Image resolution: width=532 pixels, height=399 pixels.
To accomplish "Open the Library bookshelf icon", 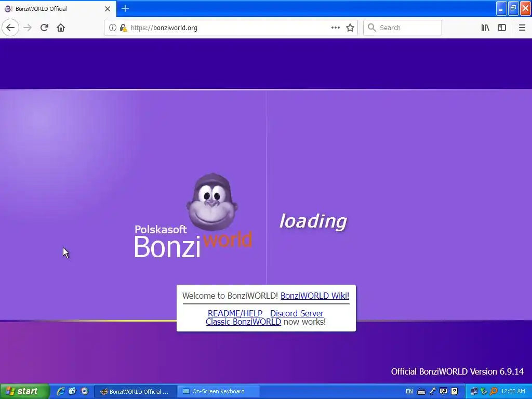I will (485, 28).
